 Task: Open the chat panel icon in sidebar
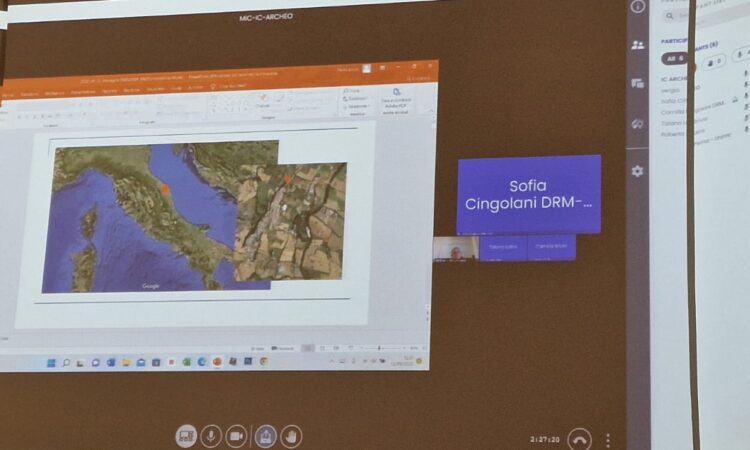click(x=638, y=84)
